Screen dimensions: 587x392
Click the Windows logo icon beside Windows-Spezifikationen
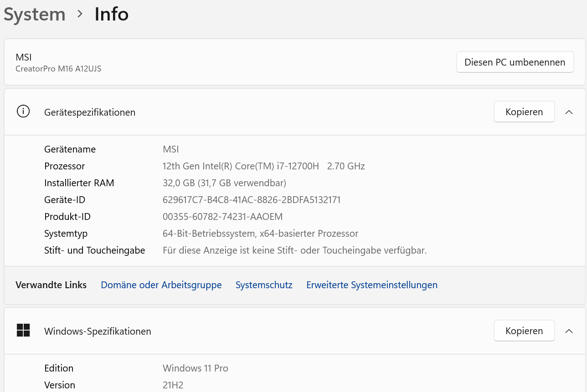(x=23, y=331)
